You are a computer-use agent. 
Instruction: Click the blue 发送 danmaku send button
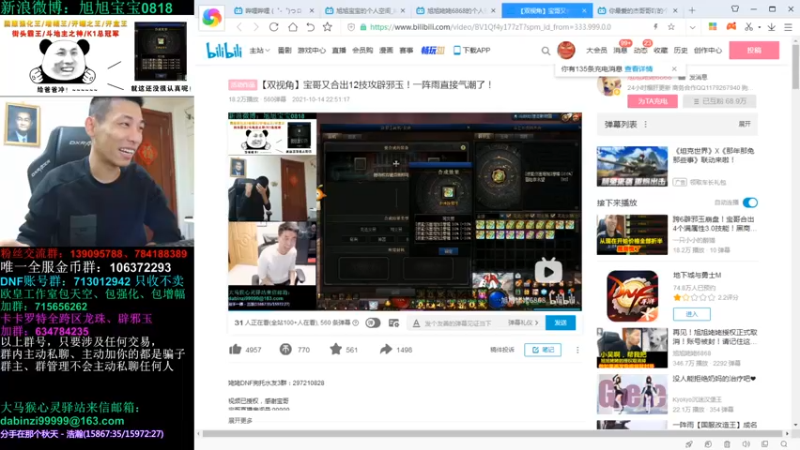(x=561, y=322)
